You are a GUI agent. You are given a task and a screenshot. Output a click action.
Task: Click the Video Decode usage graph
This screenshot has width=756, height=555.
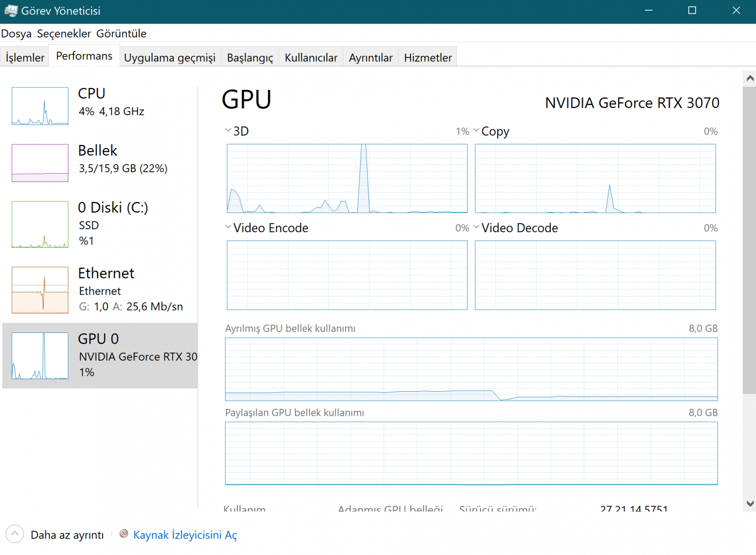pyautogui.click(x=595, y=275)
